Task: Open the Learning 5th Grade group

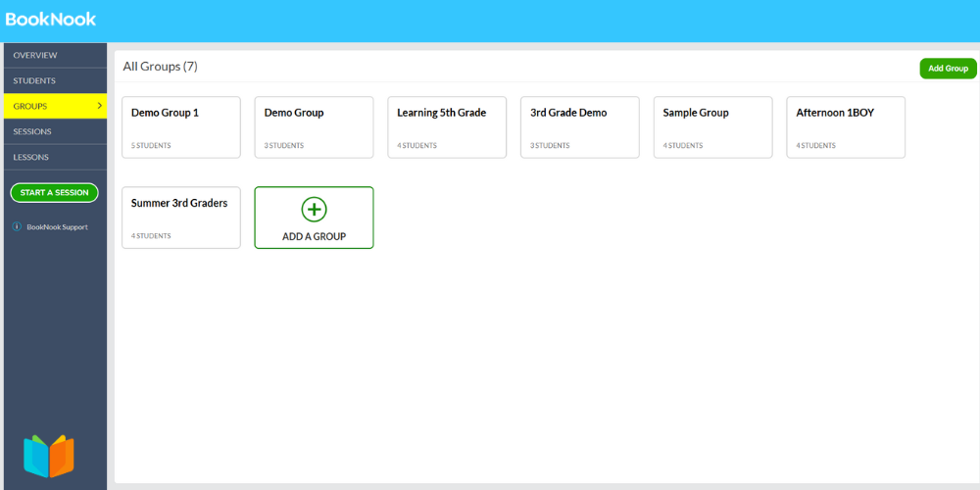Action: (447, 126)
